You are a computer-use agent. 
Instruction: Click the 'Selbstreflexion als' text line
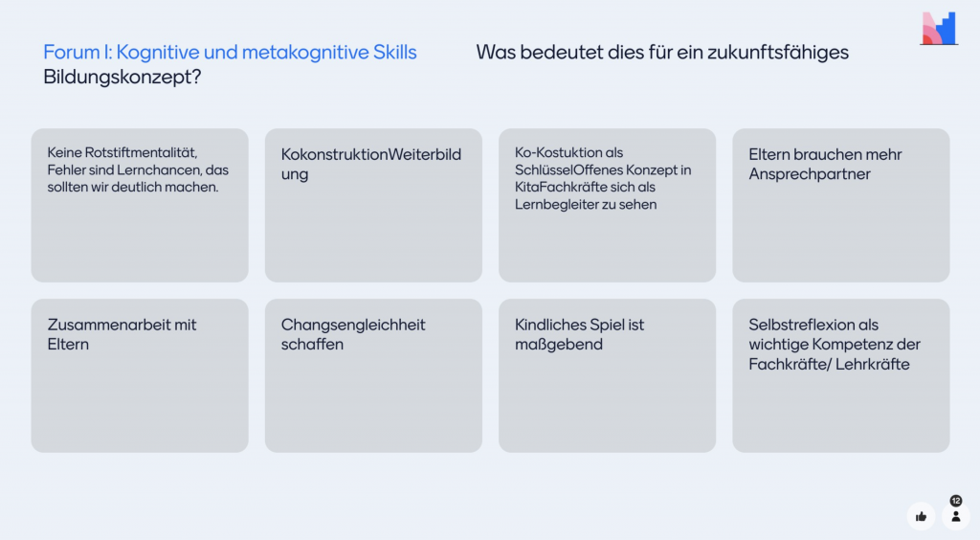coord(813,325)
